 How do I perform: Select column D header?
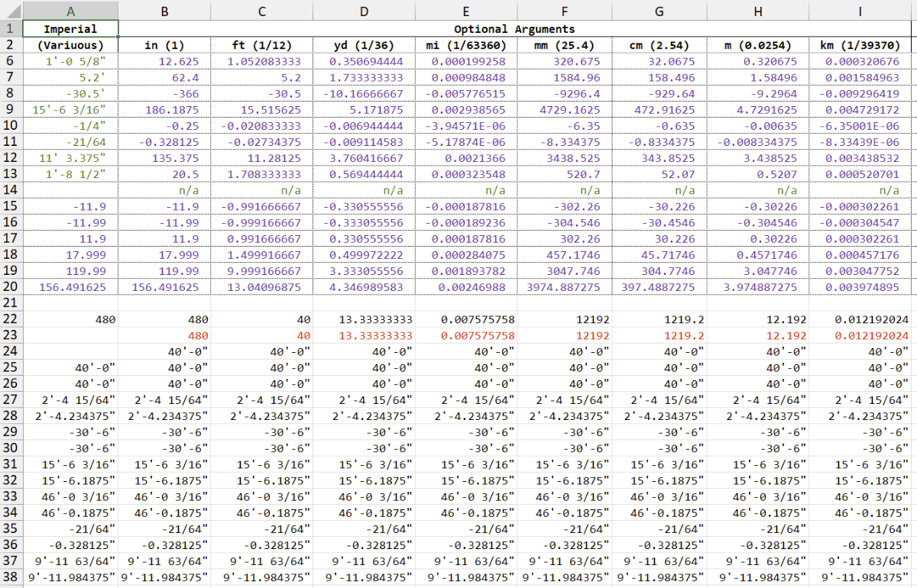click(364, 11)
